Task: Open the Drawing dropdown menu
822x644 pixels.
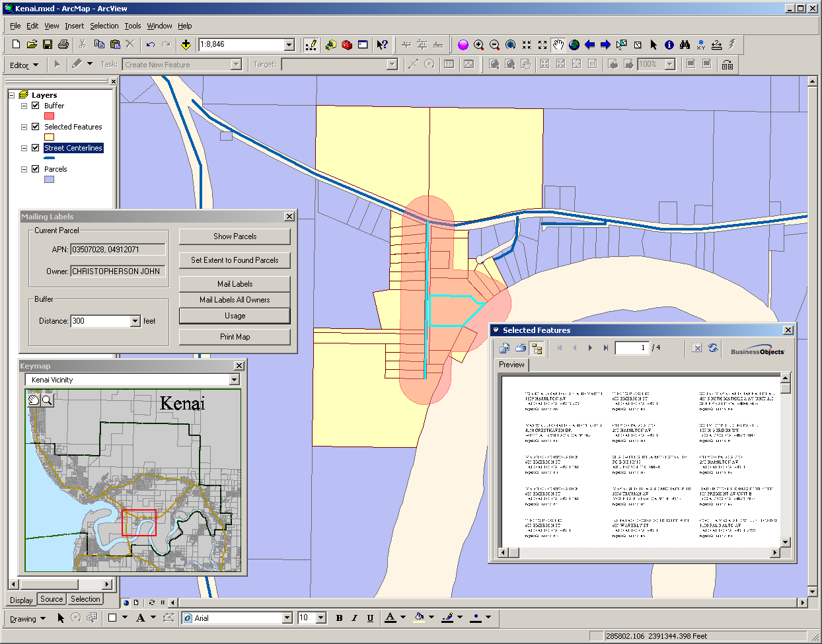Action: coord(28,618)
